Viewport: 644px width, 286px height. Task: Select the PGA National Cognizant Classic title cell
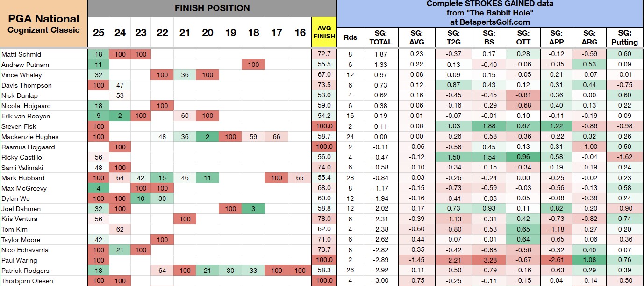(x=43, y=24)
